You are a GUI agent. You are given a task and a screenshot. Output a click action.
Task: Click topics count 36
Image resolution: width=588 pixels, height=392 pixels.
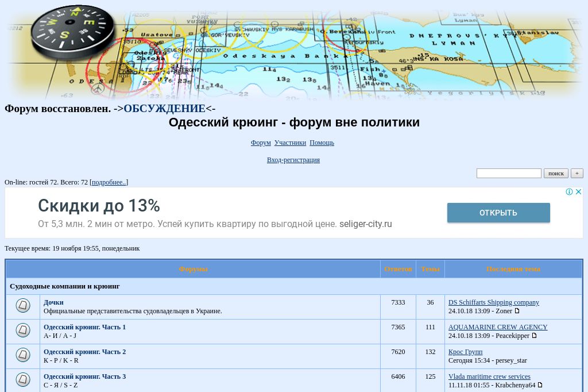pyautogui.click(x=430, y=302)
